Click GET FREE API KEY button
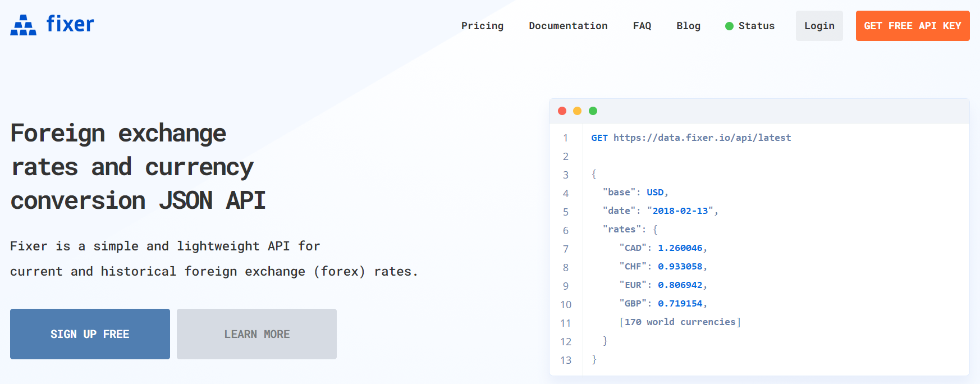The image size is (980, 384). click(913, 26)
